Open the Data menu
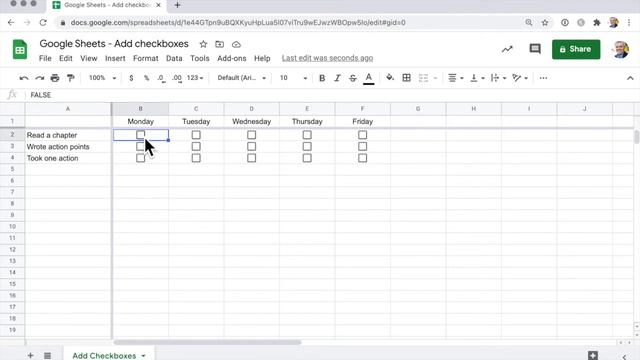The image size is (640, 360). [174, 58]
